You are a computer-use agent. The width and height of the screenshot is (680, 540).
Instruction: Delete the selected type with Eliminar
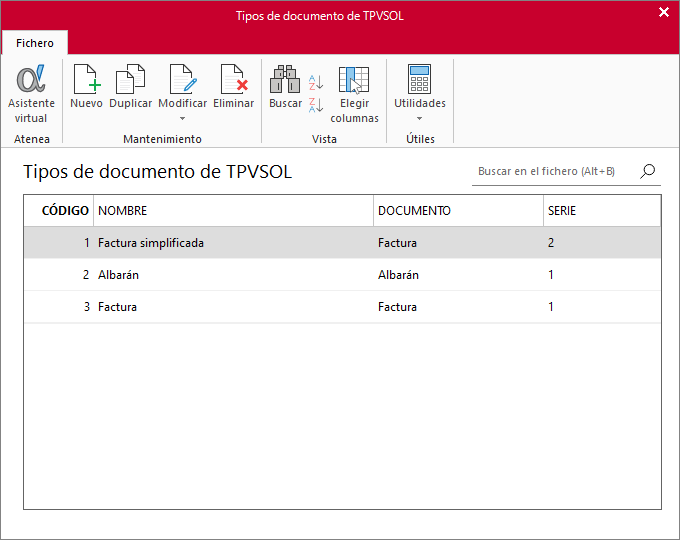[x=234, y=86]
